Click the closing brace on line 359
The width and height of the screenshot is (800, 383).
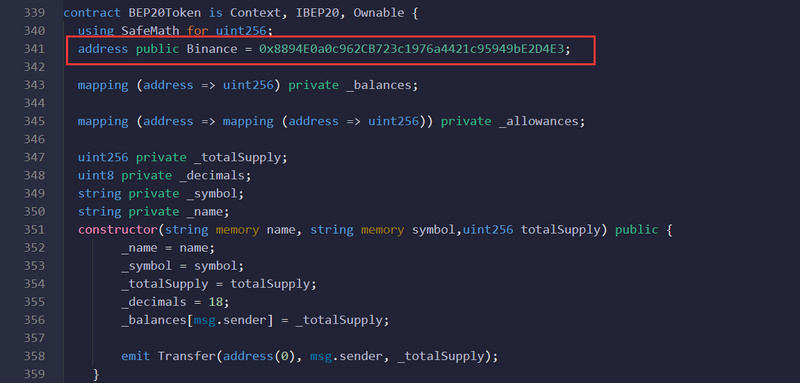(95, 374)
